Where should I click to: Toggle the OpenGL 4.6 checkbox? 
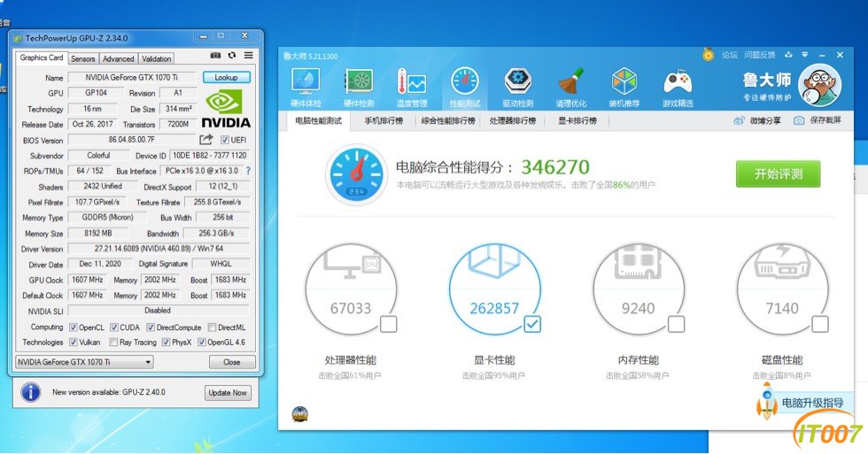202,342
